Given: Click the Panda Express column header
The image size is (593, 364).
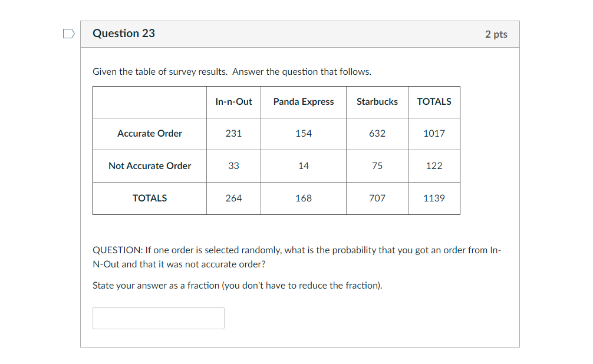Looking at the screenshot, I should (x=304, y=102).
